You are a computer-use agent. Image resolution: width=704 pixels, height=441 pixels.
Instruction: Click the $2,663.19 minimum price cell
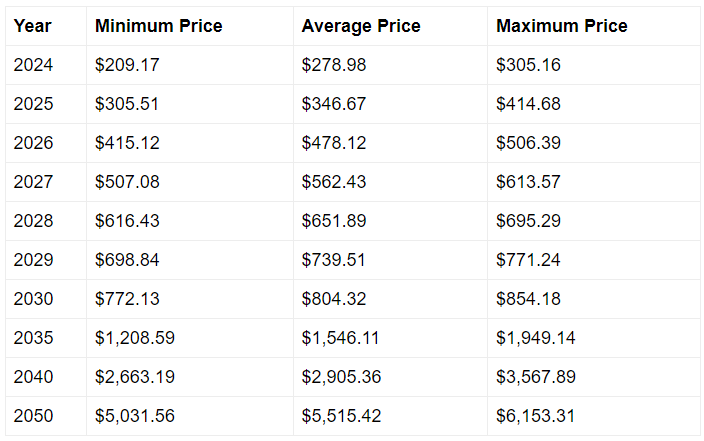[x=190, y=377]
